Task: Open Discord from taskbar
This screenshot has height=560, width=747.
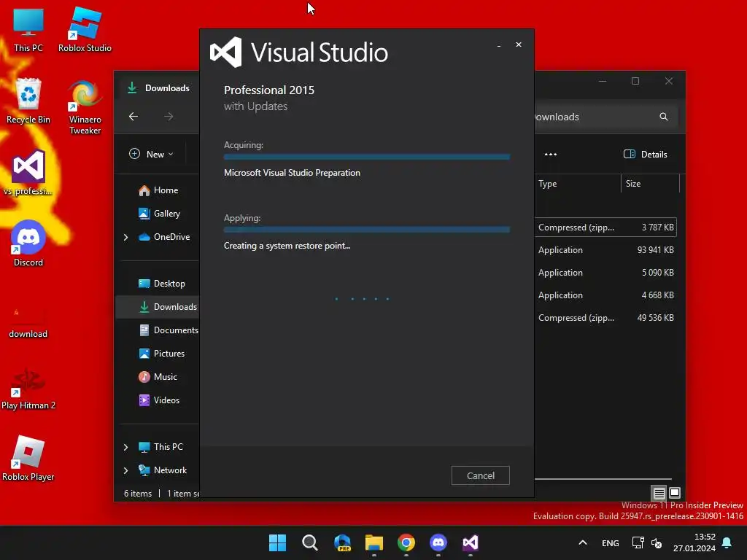Action: coord(438,542)
